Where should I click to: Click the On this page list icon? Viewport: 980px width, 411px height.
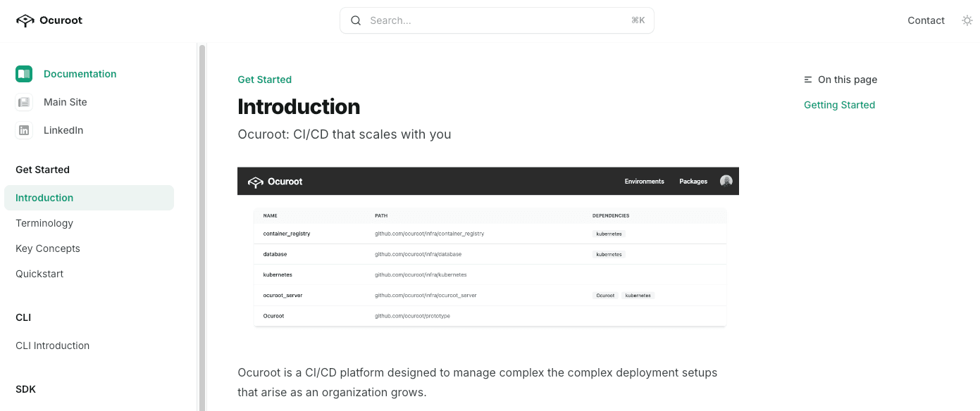coord(808,80)
